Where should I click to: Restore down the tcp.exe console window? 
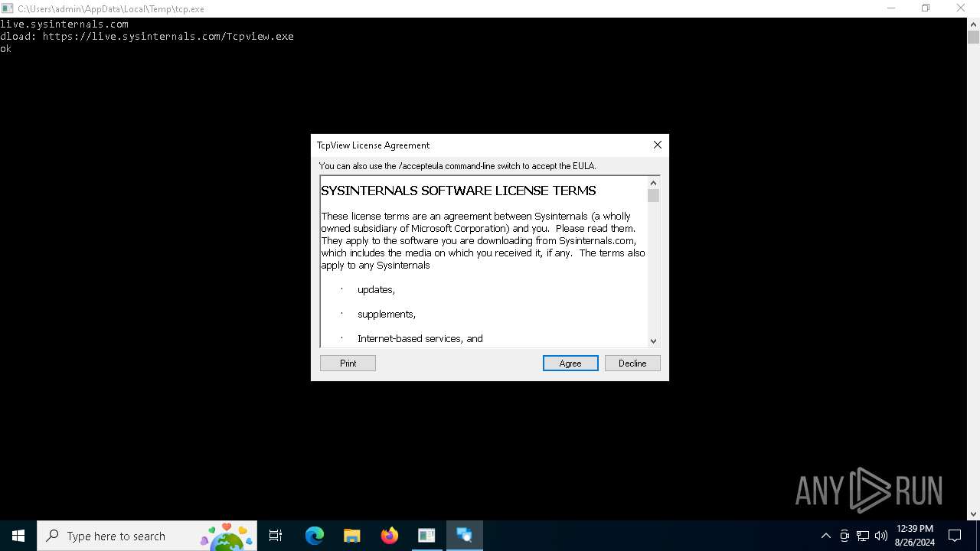(926, 8)
